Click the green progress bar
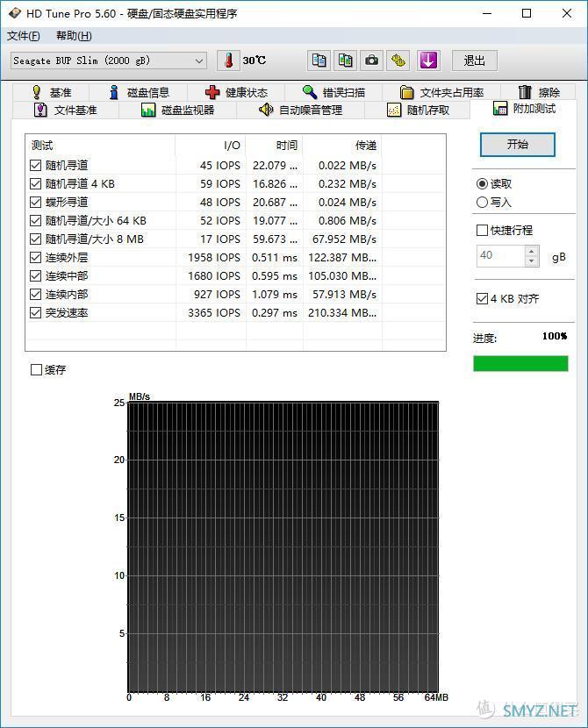 pyautogui.click(x=520, y=363)
